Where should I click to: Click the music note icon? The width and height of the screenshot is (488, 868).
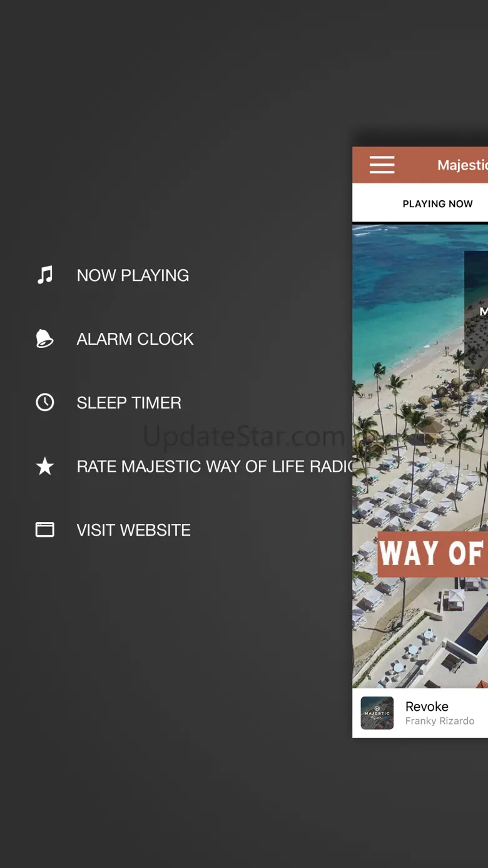click(x=45, y=275)
